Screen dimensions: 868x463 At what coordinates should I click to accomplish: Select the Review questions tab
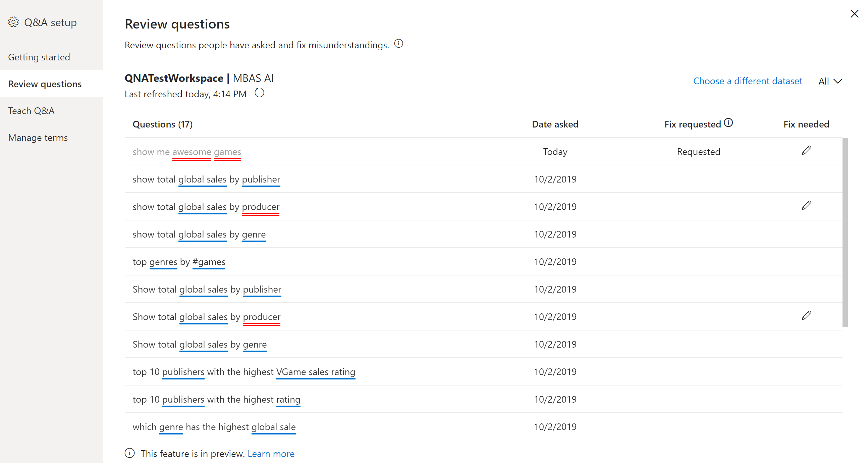[45, 84]
